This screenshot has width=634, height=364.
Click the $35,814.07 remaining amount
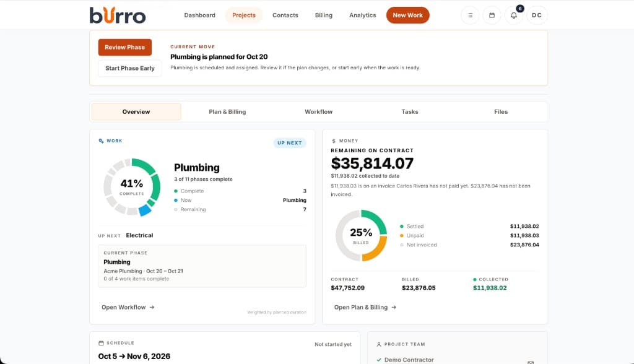[372, 163]
